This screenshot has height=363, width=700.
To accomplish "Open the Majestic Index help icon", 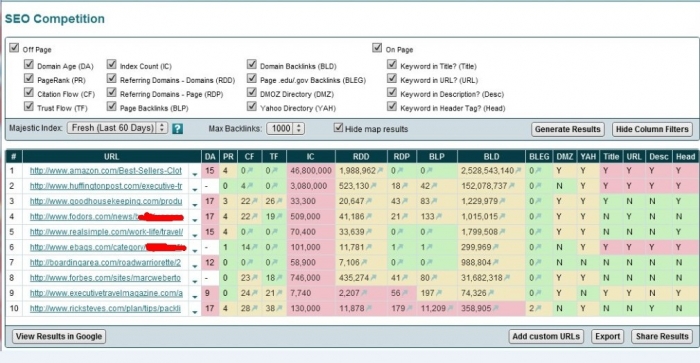I will tap(177, 129).
